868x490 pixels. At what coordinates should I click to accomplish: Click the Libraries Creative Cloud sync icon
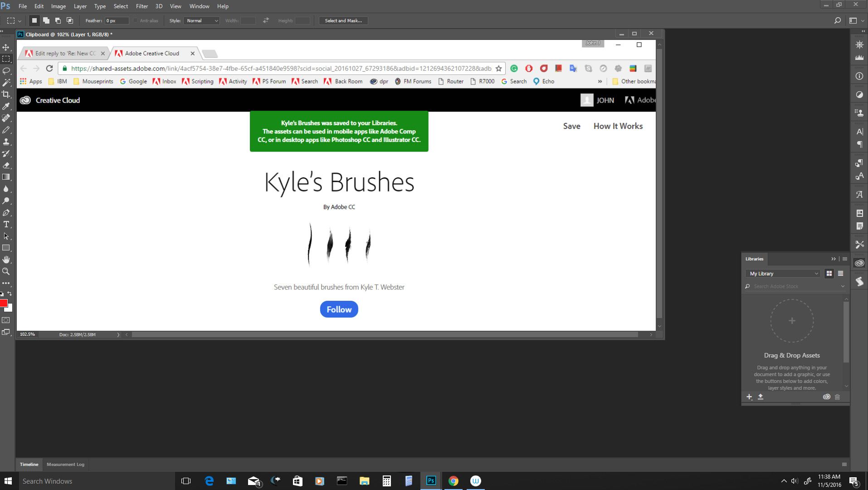(826, 397)
